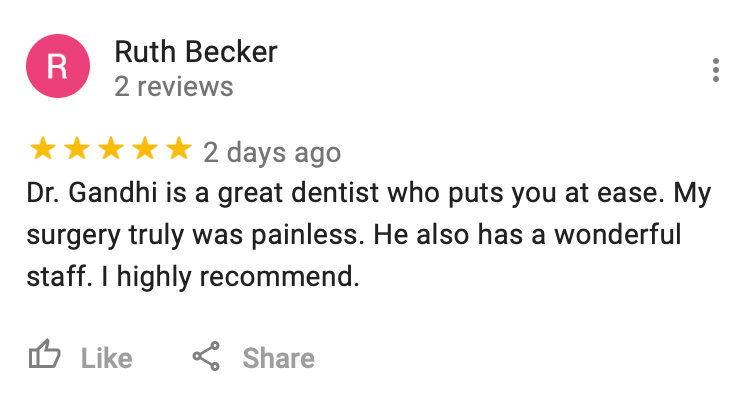Click the word painless in review
The width and height of the screenshot is (750, 404).
pos(304,235)
